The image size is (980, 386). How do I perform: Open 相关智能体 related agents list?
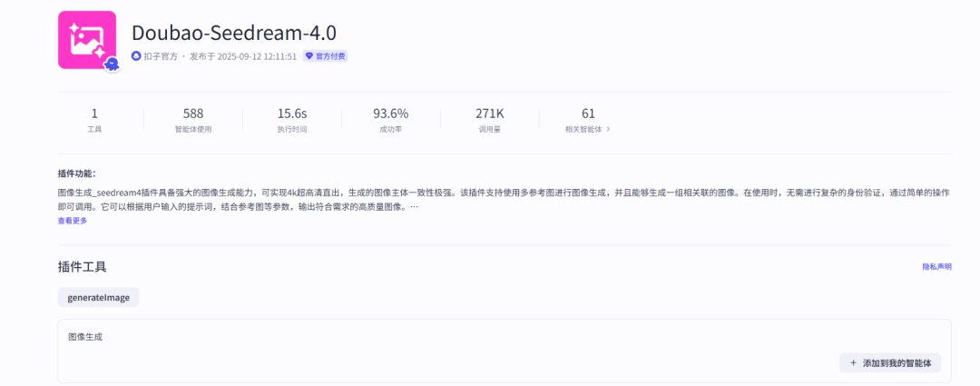tap(587, 130)
